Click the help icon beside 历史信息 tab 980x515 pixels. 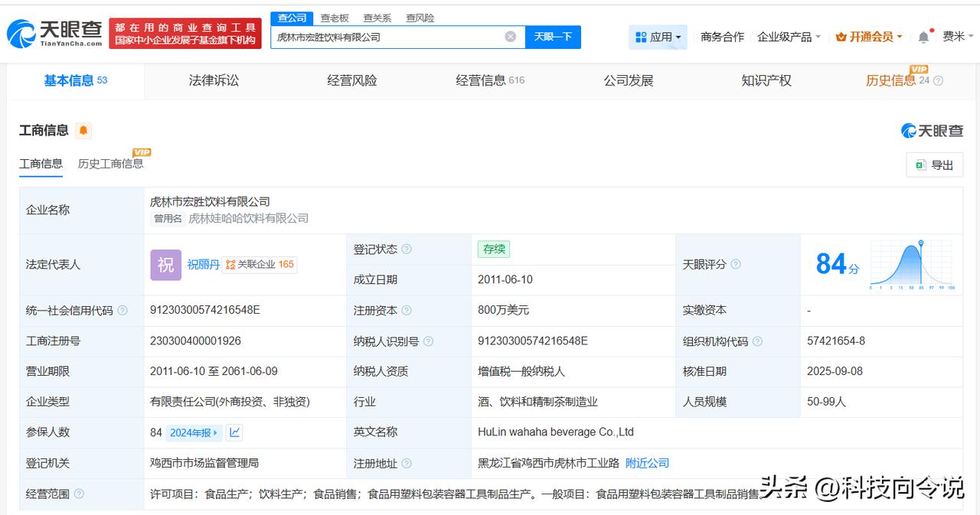(938, 80)
